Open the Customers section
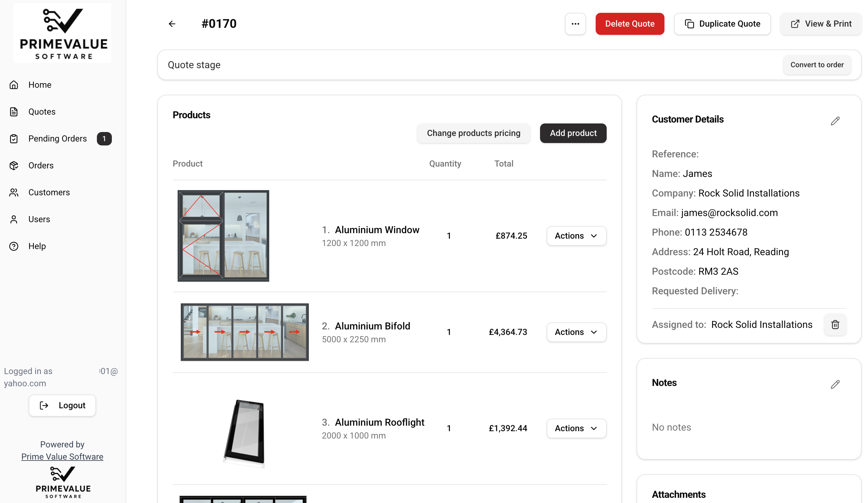This screenshot has height=503, width=868. (49, 193)
